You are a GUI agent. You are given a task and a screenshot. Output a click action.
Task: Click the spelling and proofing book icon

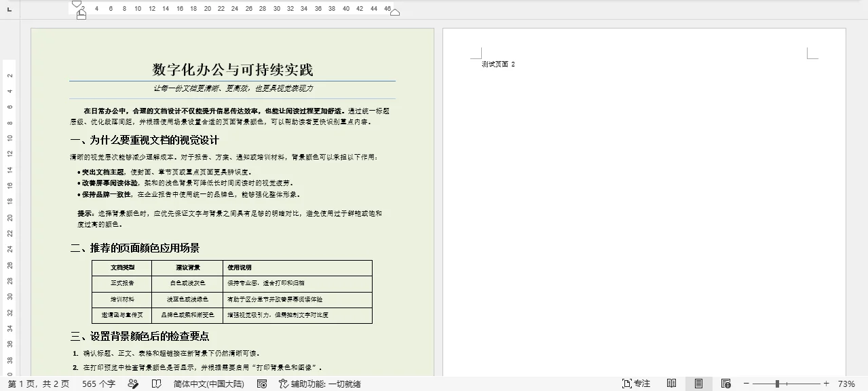[156, 384]
